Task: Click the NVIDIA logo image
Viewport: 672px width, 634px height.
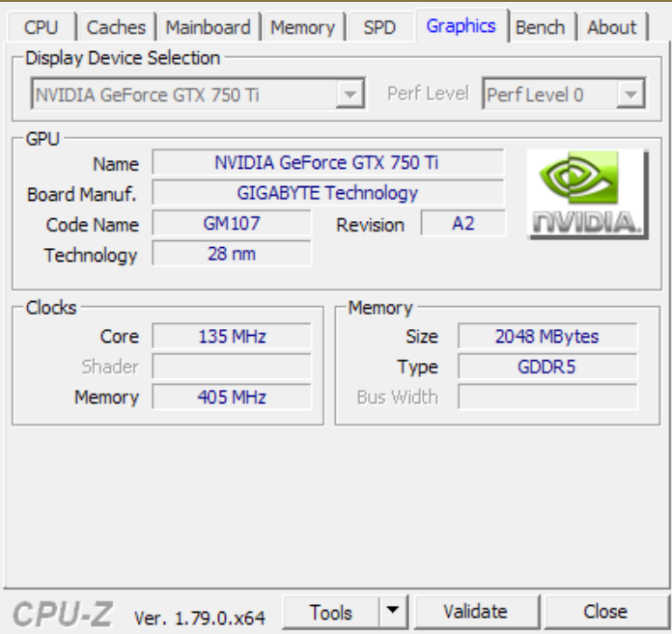Action: tap(587, 194)
